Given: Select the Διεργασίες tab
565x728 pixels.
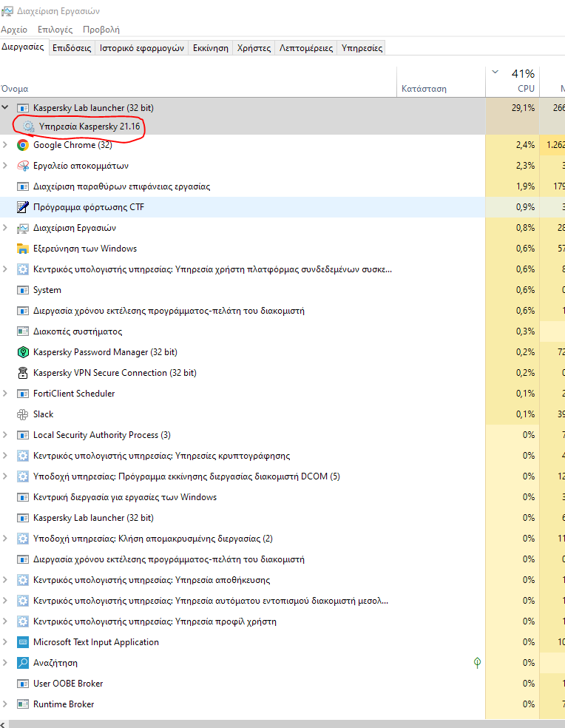Looking at the screenshot, I should (23, 47).
